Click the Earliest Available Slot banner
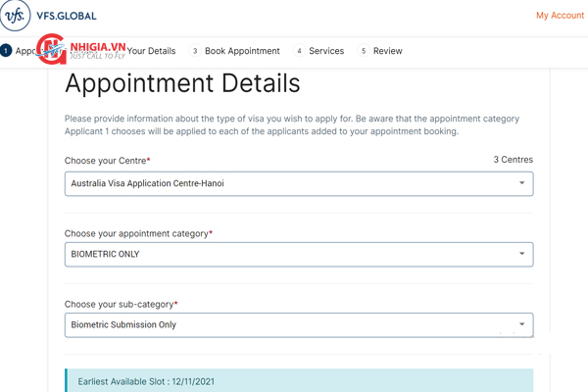This screenshot has height=392, width=588. [299, 380]
